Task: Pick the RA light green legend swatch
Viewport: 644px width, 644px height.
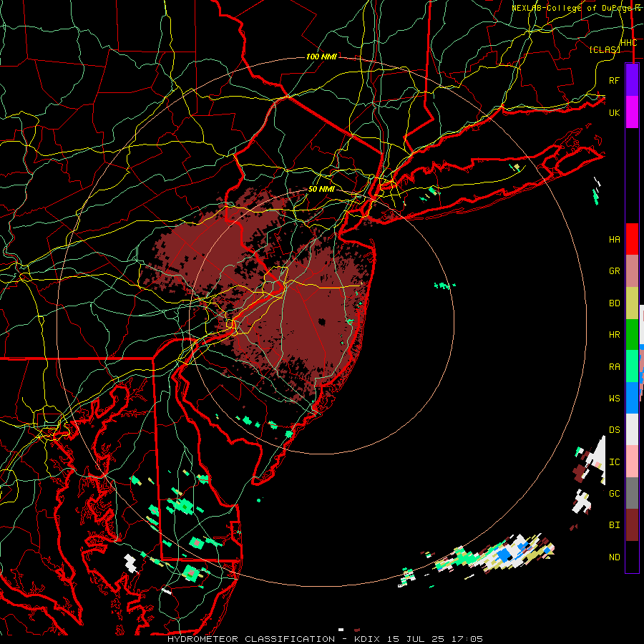Action: 632,366
